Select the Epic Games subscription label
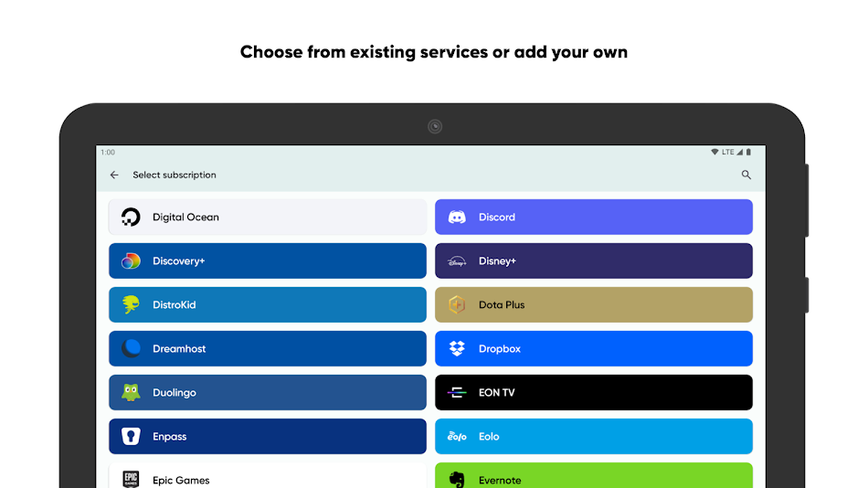 click(181, 481)
